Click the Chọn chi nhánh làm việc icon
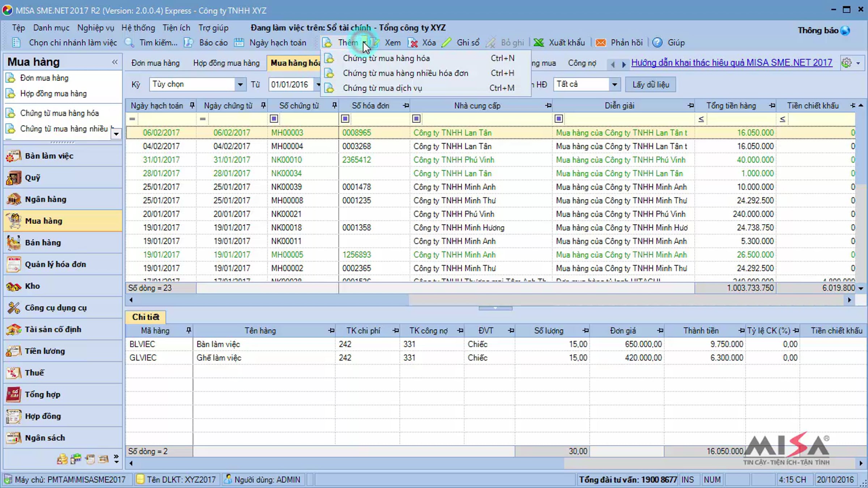 [x=16, y=43]
